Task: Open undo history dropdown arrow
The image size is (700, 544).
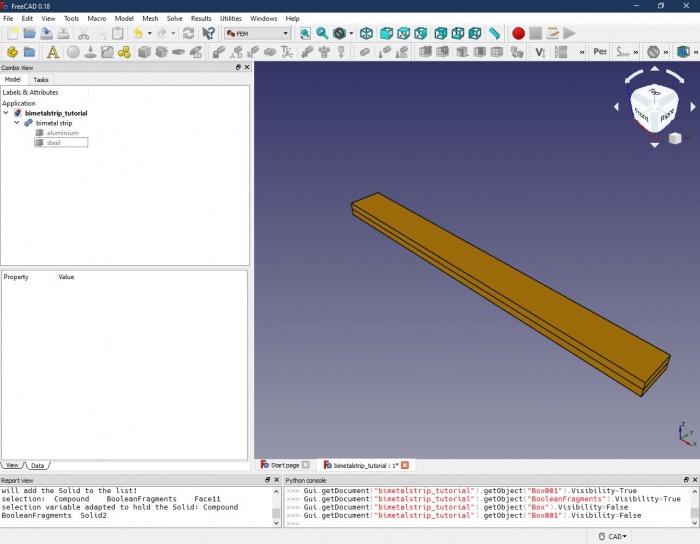Action: coord(150,33)
